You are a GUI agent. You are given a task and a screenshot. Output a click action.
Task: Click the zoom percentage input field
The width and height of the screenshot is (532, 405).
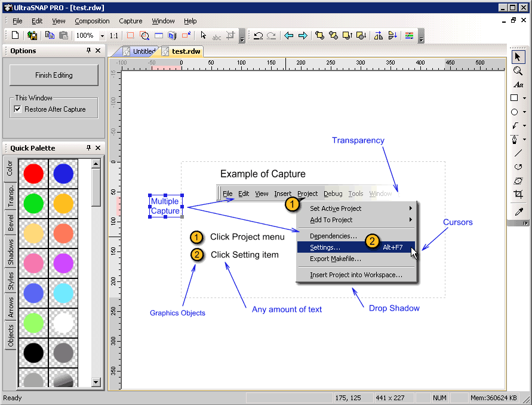(x=87, y=36)
